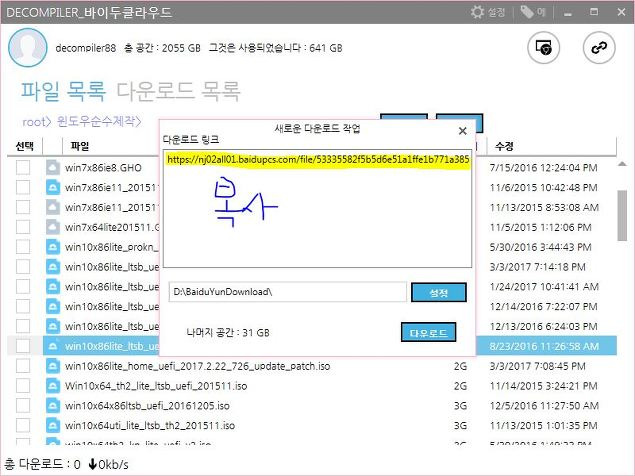The width and height of the screenshot is (635, 476).
Task: Tick checkbox for Win10x64_th2_lite_ltsb_uefi_201511.iso
Action: [x=23, y=386]
